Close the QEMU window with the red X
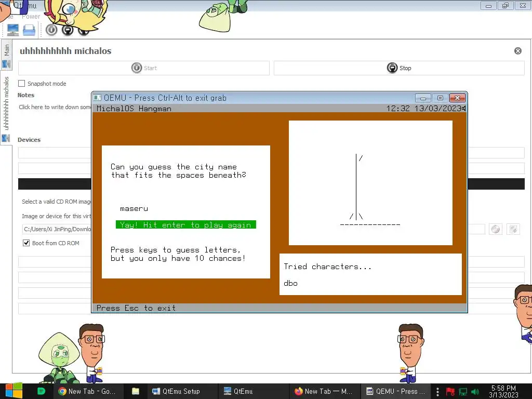532x399 pixels. tap(457, 98)
